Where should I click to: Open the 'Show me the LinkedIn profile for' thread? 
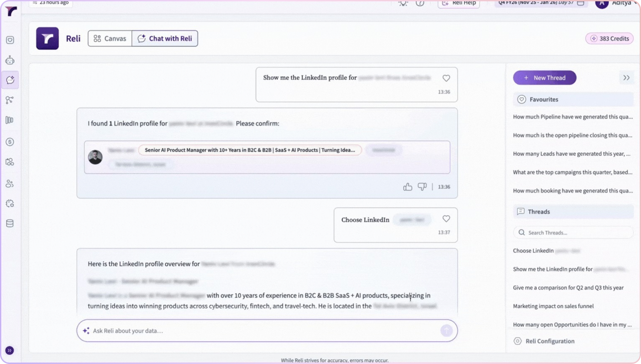[570, 269]
